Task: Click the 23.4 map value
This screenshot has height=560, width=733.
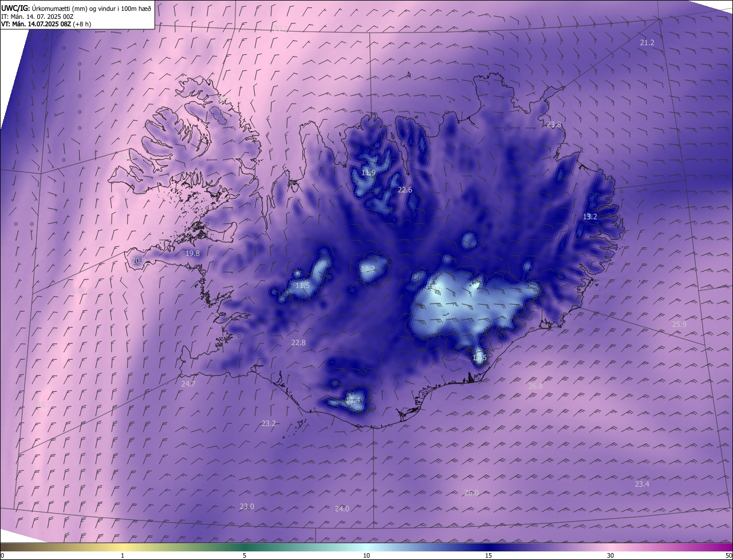Action: [x=642, y=484]
